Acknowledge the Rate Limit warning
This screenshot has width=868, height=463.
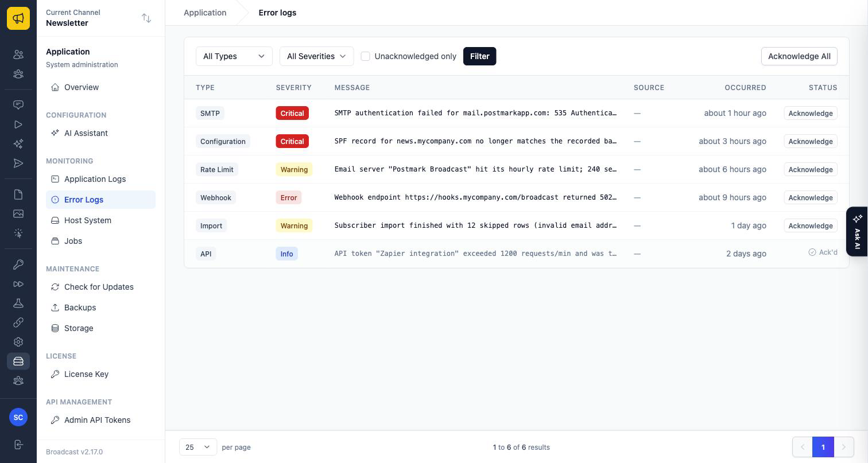(x=811, y=169)
